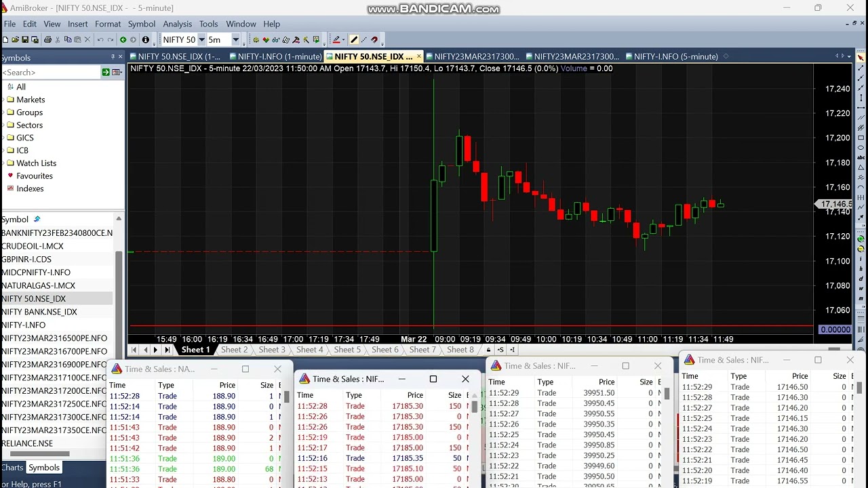
Task: Click the green go button beside search box
Action: [106, 72]
